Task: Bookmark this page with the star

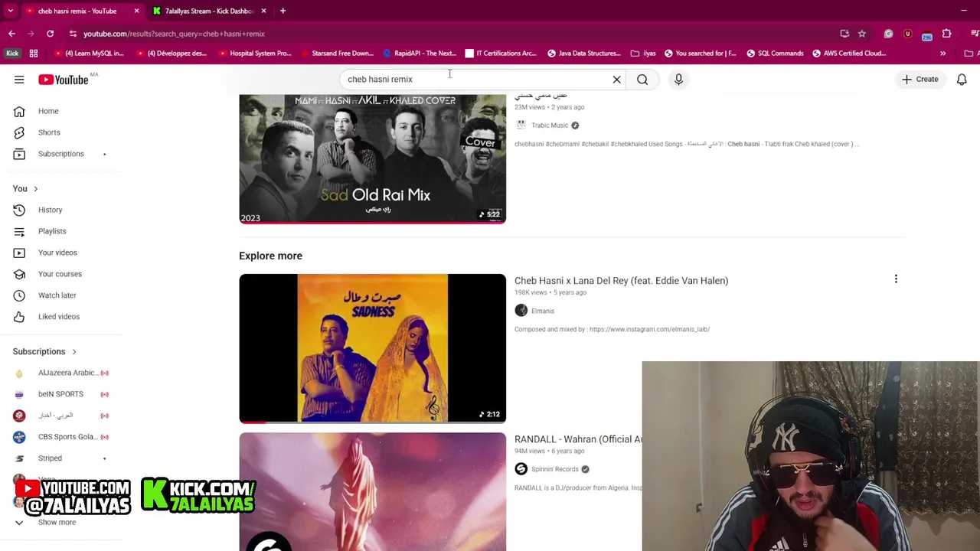Action: click(x=861, y=34)
